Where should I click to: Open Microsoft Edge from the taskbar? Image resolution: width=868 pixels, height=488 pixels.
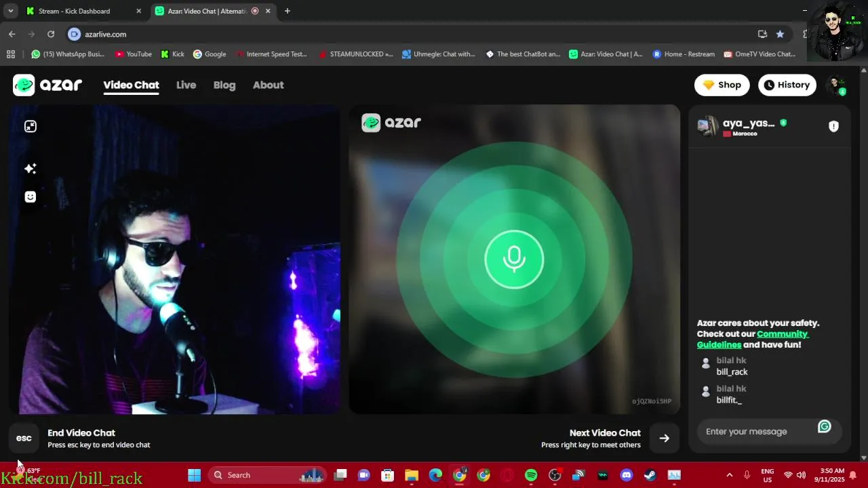pyautogui.click(x=435, y=475)
